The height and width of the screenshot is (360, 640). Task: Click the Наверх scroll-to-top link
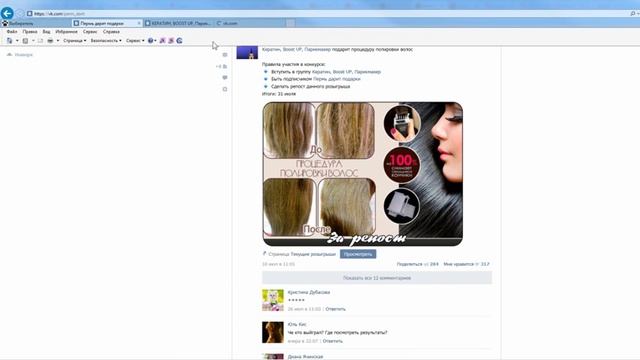(23, 55)
